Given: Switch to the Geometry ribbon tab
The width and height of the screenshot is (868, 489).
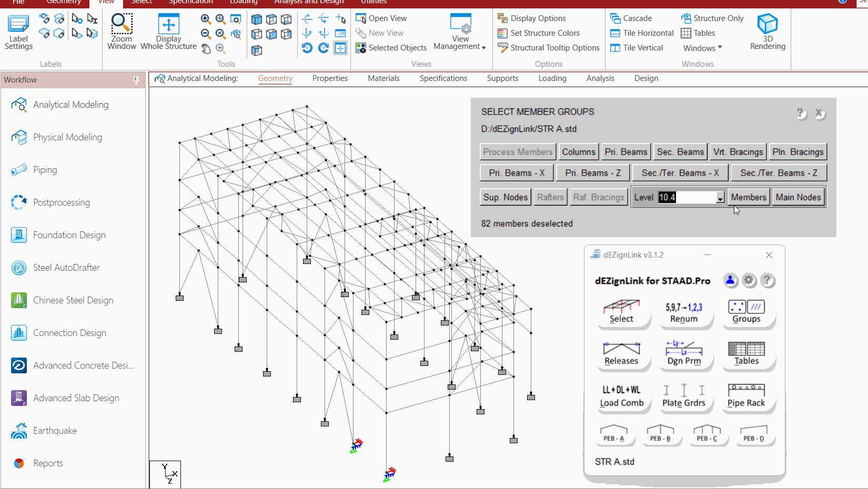Looking at the screenshot, I should 64,2.
